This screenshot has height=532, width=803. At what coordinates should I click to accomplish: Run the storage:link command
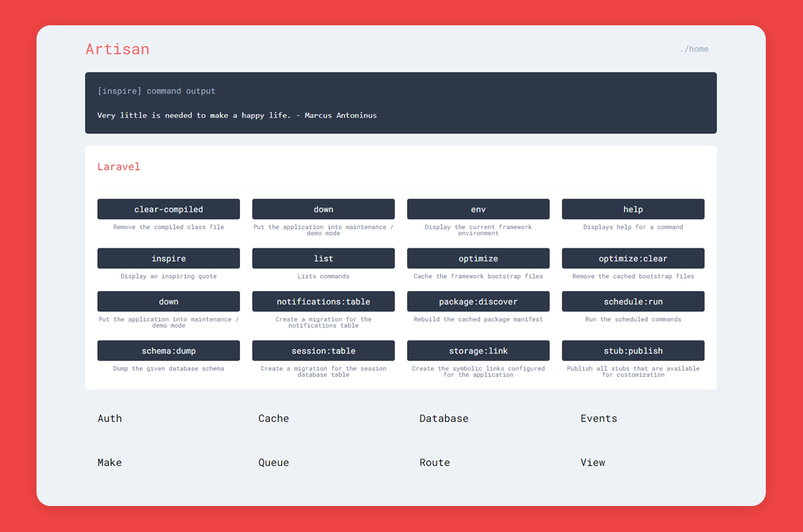(x=478, y=350)
